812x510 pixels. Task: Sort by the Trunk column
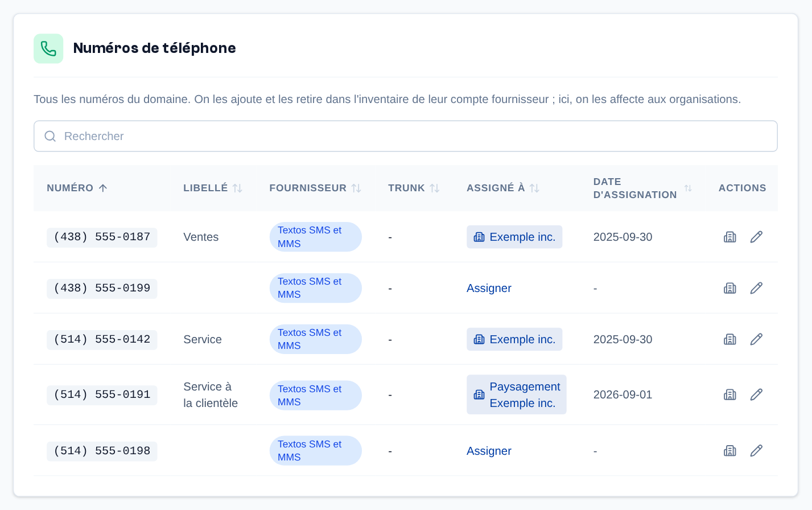(x=414, y=188)
